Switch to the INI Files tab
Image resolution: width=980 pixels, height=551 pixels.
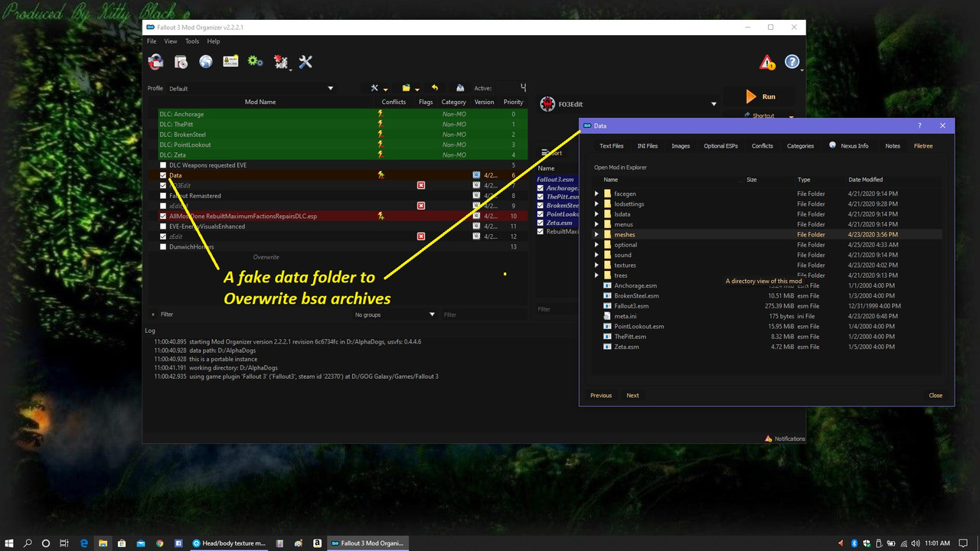point(647,145)
